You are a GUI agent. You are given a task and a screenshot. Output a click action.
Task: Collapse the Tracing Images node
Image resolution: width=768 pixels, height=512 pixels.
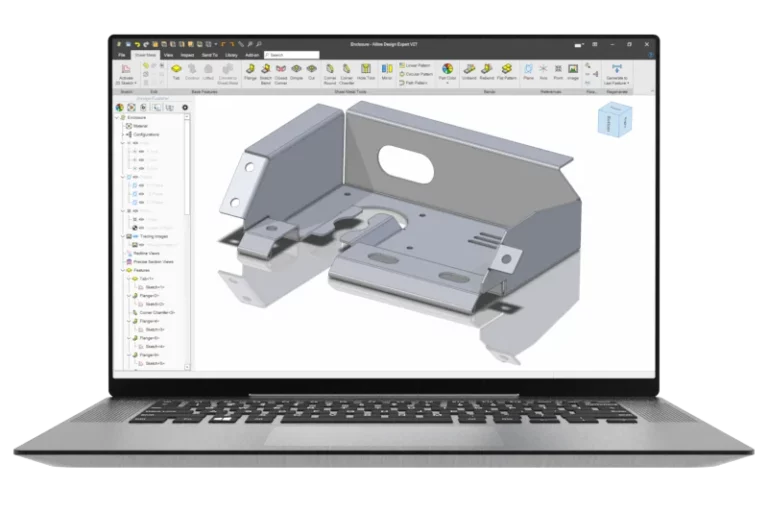(x=123, y=236)
